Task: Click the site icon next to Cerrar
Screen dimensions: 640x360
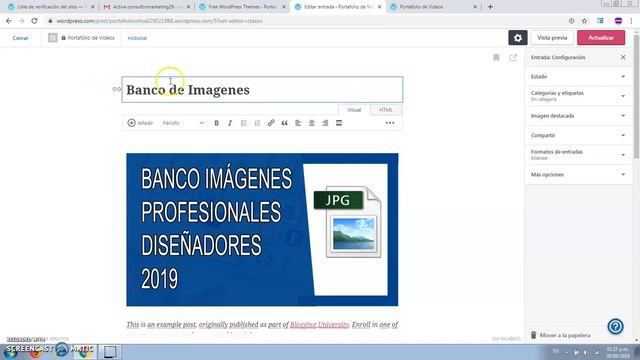Action: (53, 38)
